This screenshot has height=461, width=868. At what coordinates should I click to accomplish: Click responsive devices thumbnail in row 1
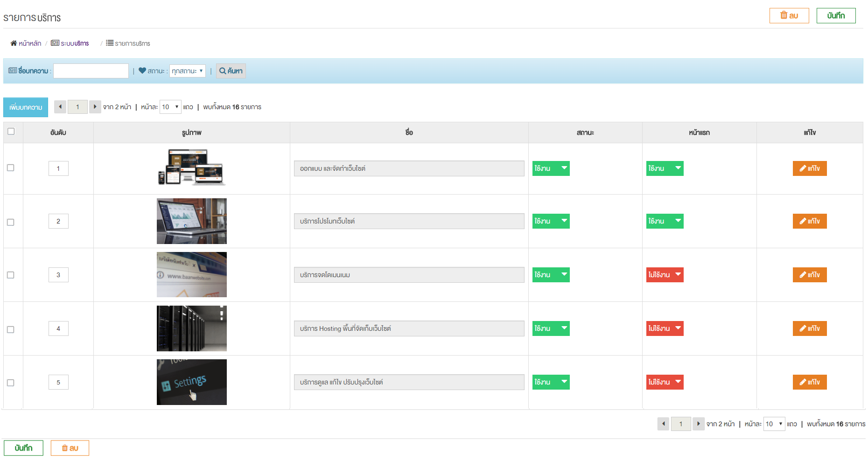(x=192, y=167)
